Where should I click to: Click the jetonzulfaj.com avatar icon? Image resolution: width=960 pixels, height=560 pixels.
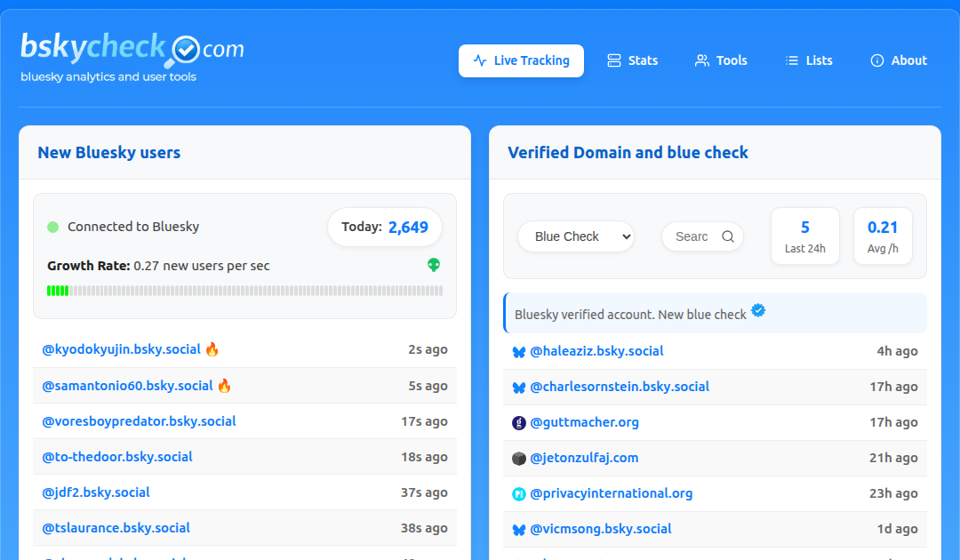pyautogui.click(x=519, y=459)
